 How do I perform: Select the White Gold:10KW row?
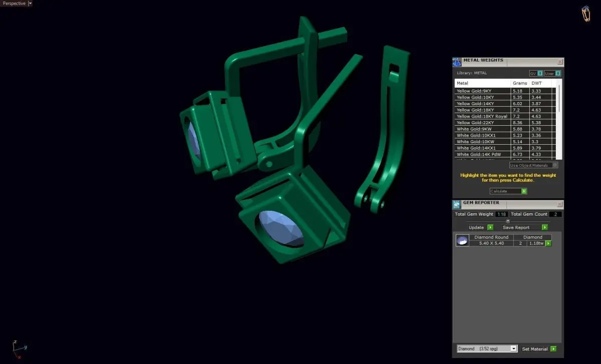(x=505, y=142)
